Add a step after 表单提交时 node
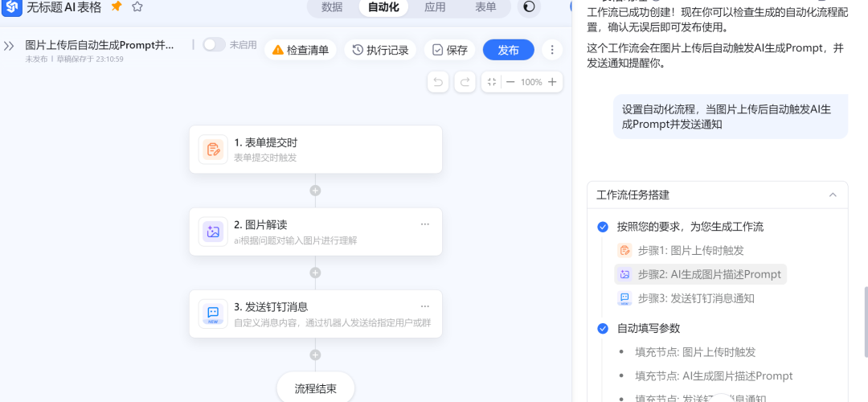Viewport: 868px width, 402px height. pyautogui.click(x=316, y=191)
